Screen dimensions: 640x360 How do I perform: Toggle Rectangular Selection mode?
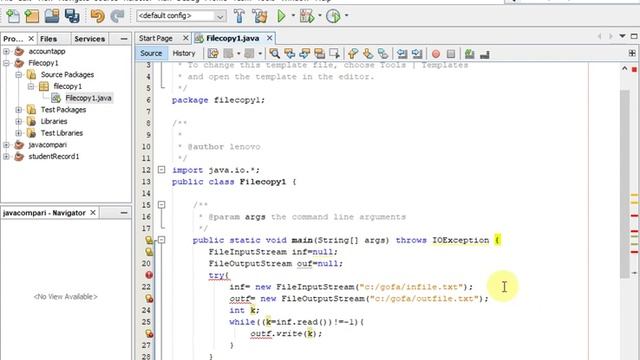click(x=334, y=53)
